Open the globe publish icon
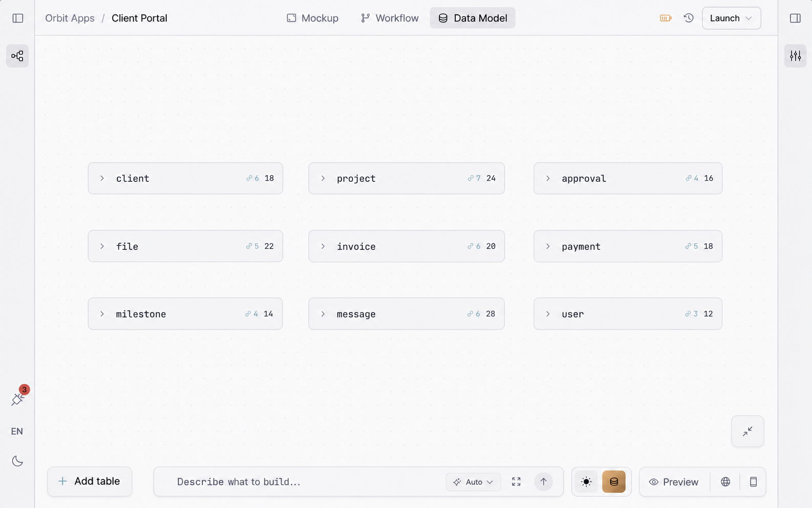The image size is (812, 508). coord(725,481)
